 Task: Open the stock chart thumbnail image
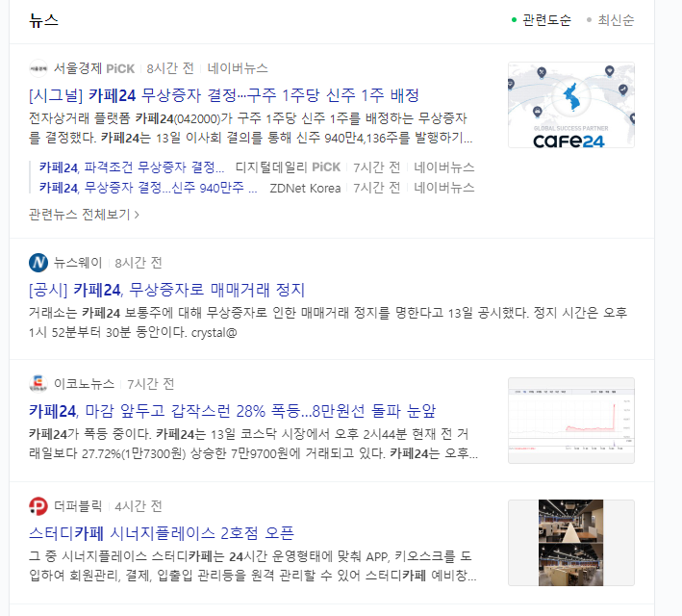pyautogui.click(x=571, y=421)
